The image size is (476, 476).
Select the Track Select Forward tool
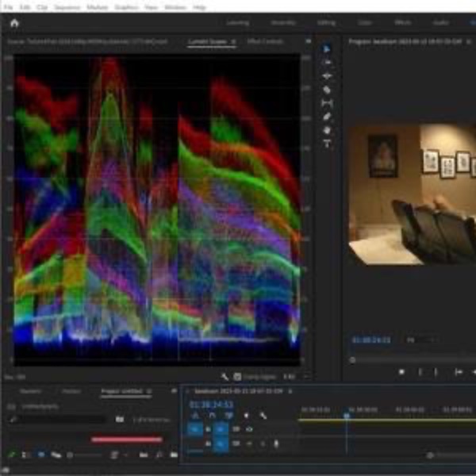(x=327, y=63)
